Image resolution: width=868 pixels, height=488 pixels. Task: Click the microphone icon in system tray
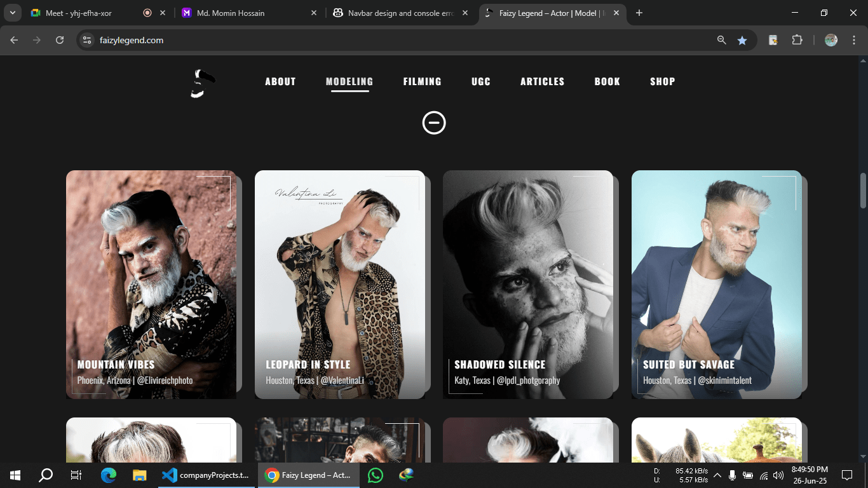coord(732,475)
